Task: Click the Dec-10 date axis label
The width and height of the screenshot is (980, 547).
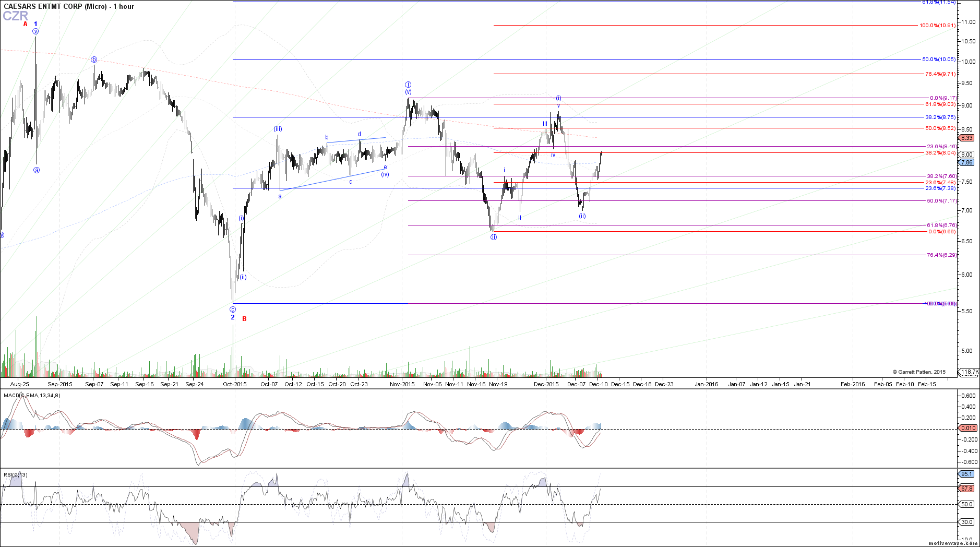Action: point(599,384)
